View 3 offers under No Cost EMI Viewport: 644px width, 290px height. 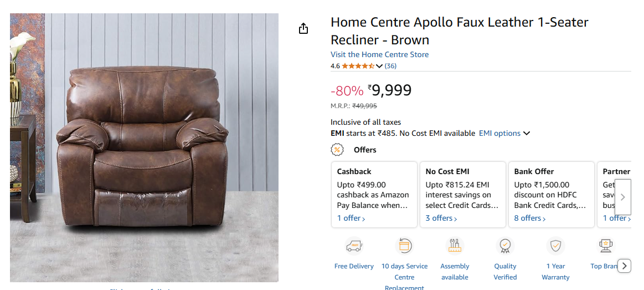[441, 218]
